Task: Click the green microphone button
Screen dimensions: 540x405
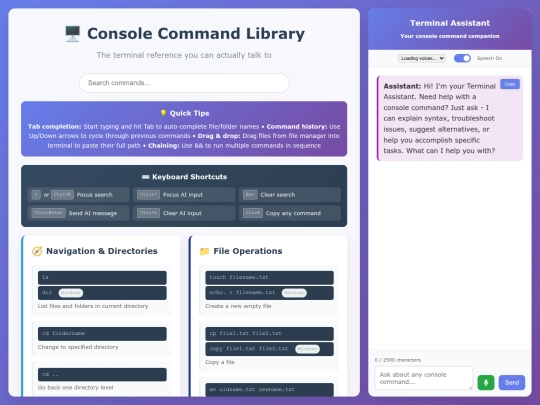Action: coord(486,383)
